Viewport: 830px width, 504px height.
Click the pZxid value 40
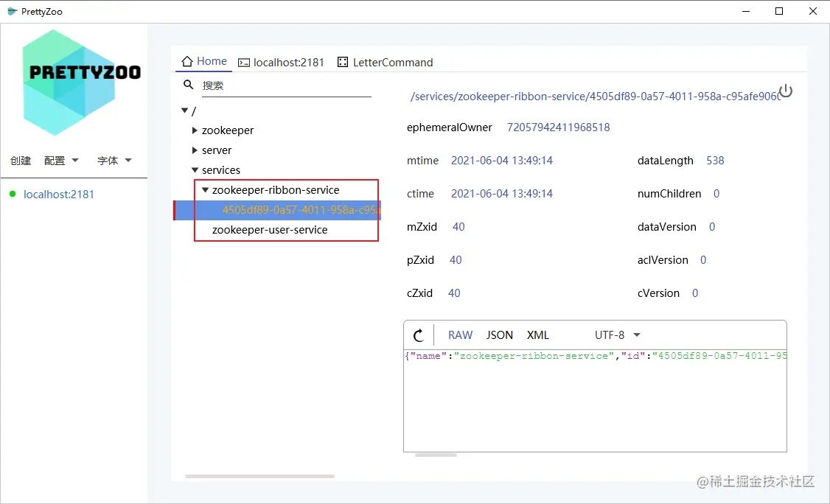[456, 260]
